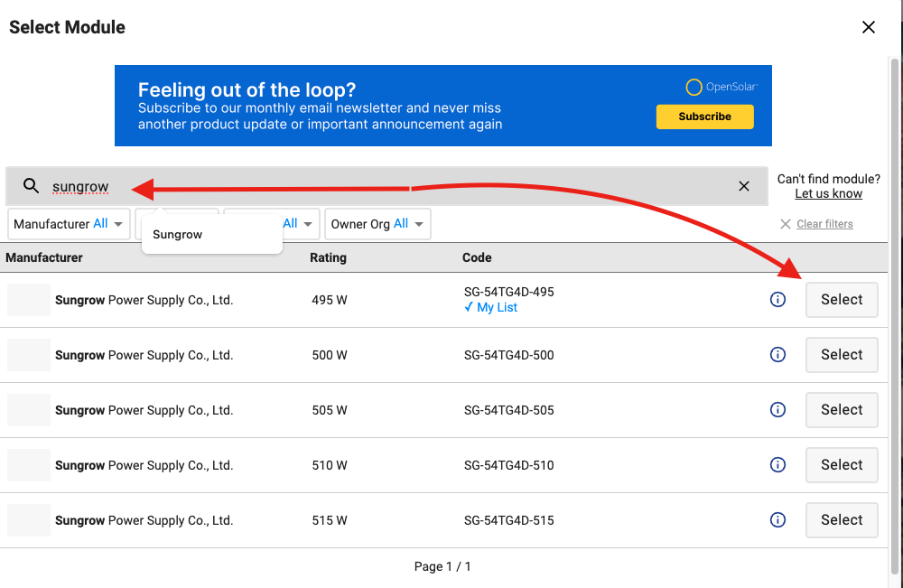Select the 495 W Sungrow module
This screenshot has width=903, height=588.
842,300
